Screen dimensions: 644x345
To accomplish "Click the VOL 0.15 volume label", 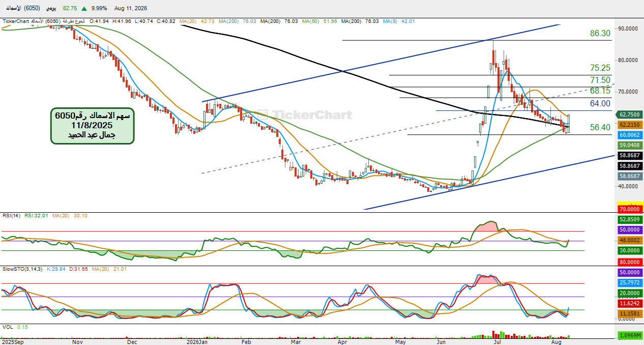I will pyautogui.click(x=15, y=327).
